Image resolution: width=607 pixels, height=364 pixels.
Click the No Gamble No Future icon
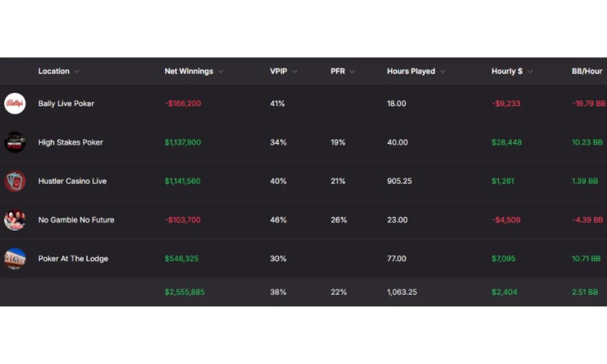tap(15, 220)
